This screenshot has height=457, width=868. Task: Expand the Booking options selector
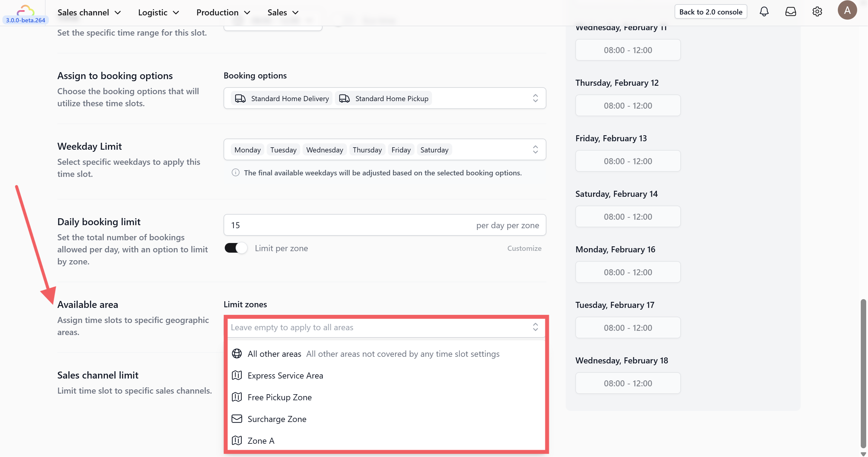pyautogui.click(x=535, y=98)
